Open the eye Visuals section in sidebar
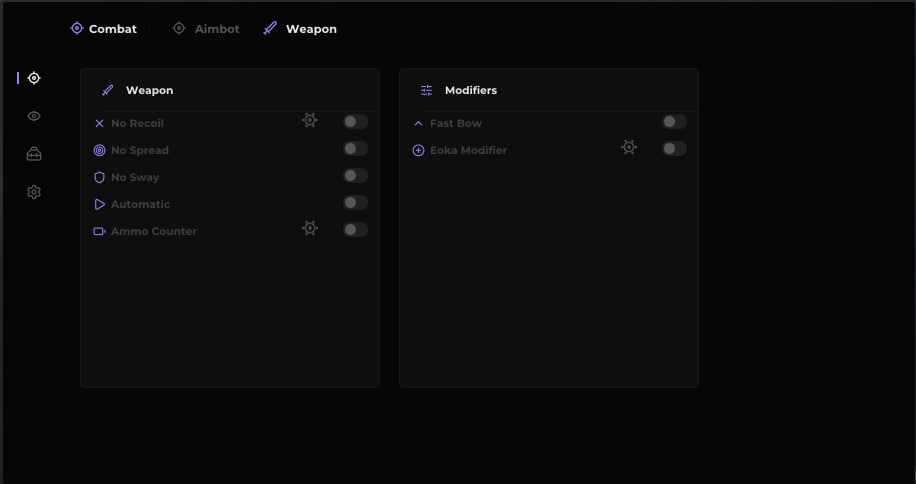This screenshot has height=484, width=916. 34,116
